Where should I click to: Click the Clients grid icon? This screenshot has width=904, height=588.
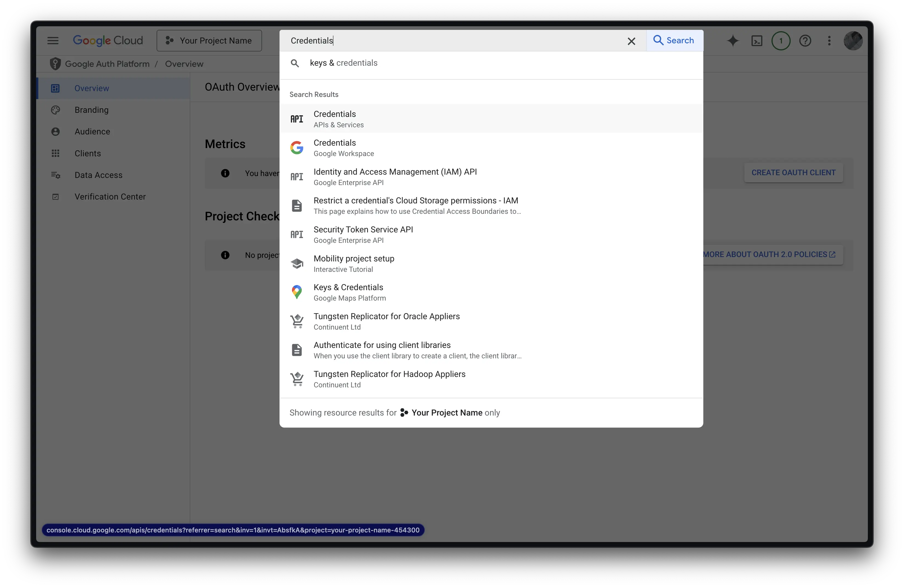(x=56, y=153)
